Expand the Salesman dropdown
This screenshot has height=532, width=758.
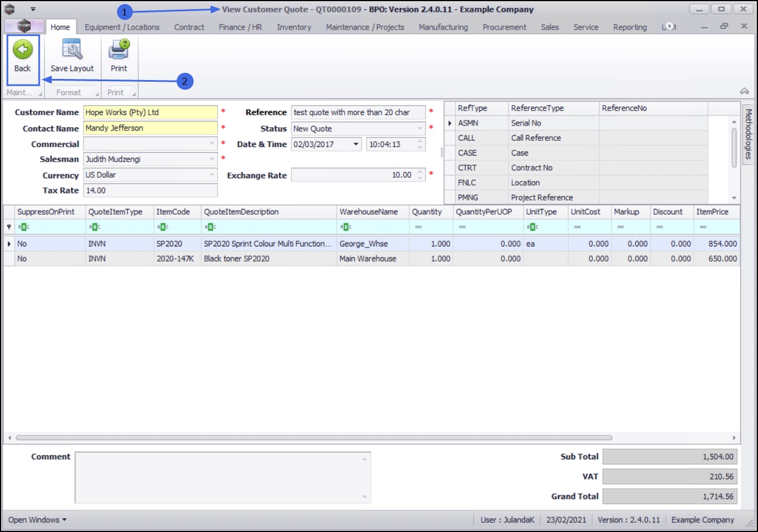tap(212, 160)
